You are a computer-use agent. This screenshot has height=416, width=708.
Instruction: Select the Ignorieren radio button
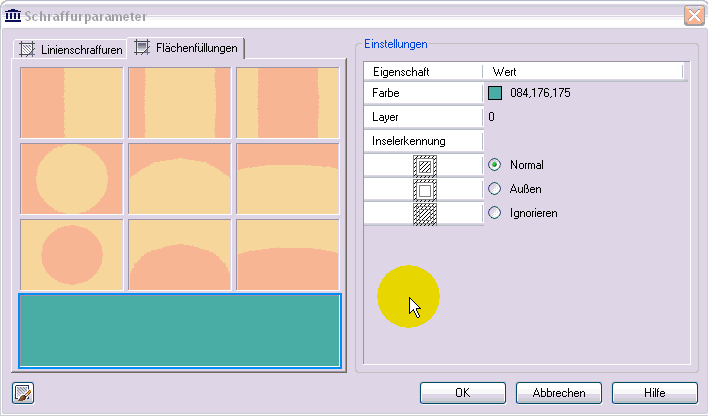(495, 213)
